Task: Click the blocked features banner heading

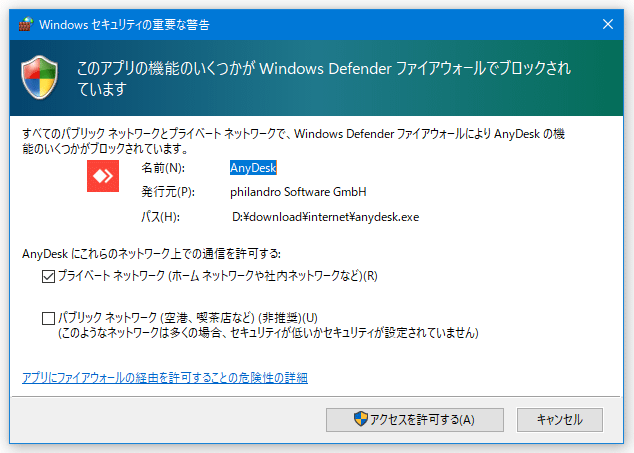Action: (x=323, y=78)
